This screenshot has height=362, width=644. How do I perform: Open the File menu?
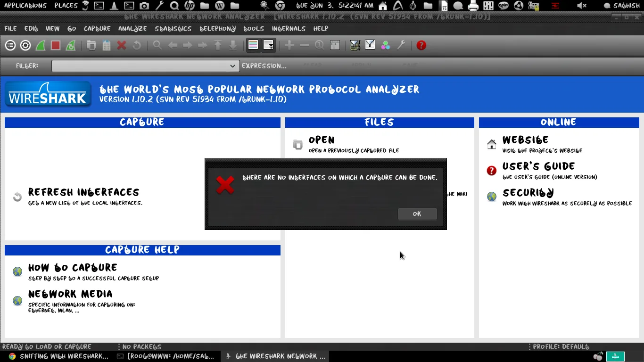pyautogui.click(x=10, y=29)
